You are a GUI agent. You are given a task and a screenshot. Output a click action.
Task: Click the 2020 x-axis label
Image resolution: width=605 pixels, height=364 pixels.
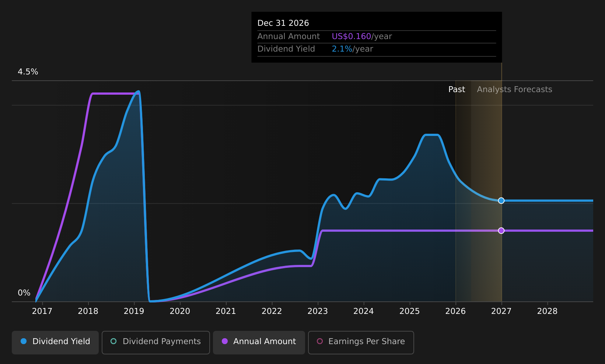(x=180, y=311)
